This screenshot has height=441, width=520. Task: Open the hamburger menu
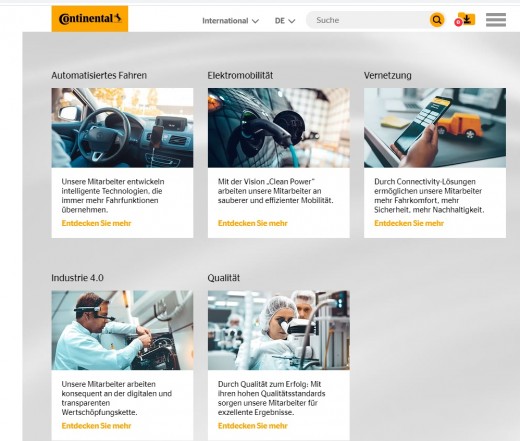(496, 20)
